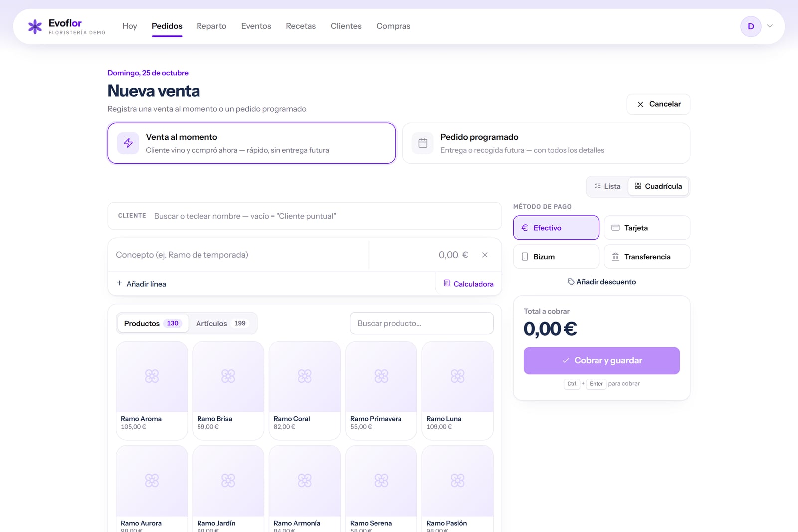
Task: Select Venta al momento mode
Action: click(251, 143)
